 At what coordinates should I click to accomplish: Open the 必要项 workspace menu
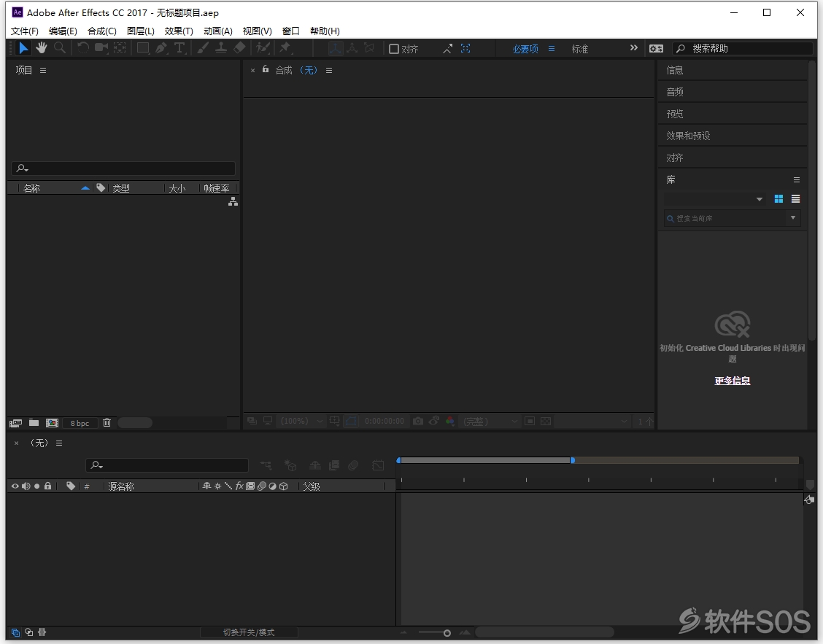551,48
